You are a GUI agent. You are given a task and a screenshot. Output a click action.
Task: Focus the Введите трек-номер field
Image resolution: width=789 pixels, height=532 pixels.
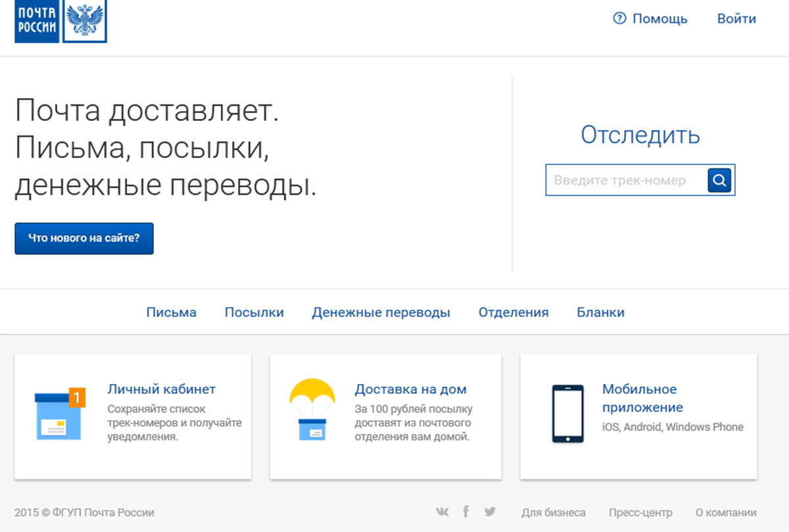tap(625, 180)
